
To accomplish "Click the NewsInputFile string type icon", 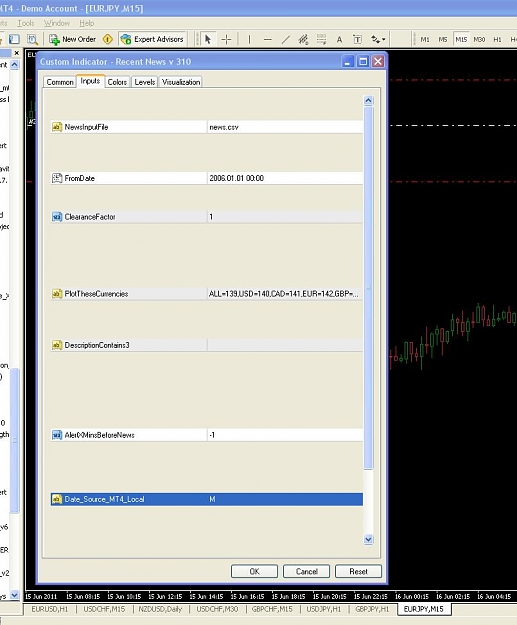I will (57, 127).
